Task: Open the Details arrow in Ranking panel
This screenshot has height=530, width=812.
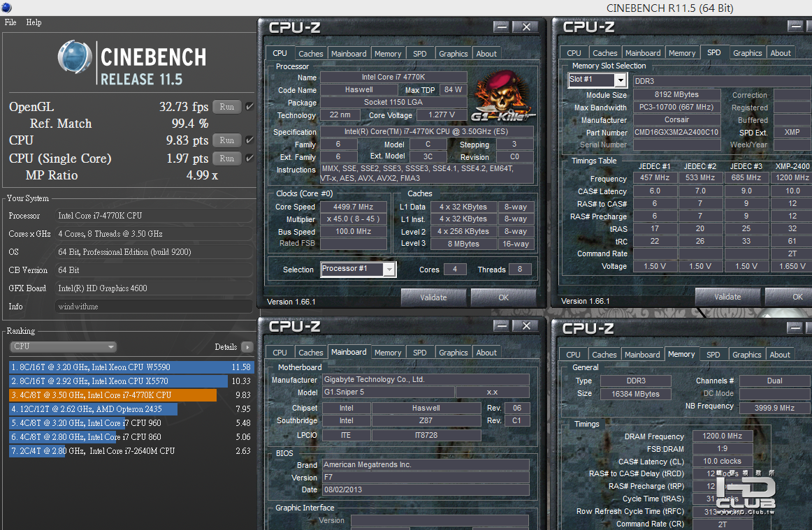Action: (x=247, y=347)
